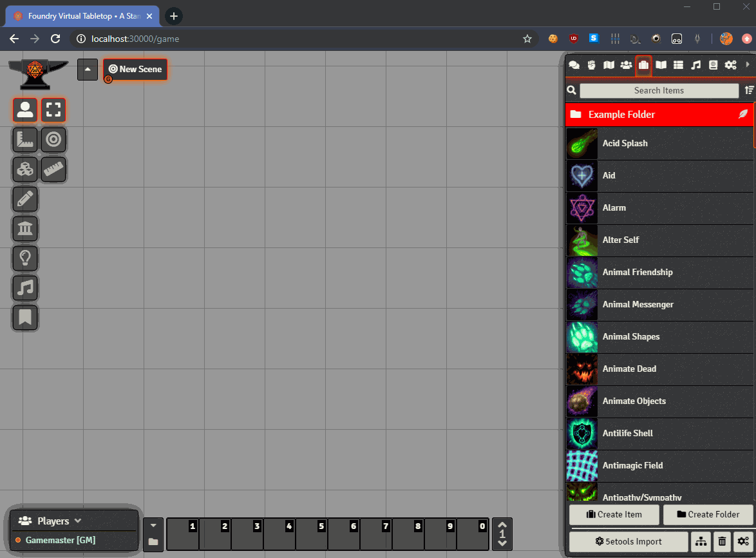The height and width of the screenshot is (558, 756).
Task: Click the Create Item button
Action: pyautogui.click(x=614, y=514)
